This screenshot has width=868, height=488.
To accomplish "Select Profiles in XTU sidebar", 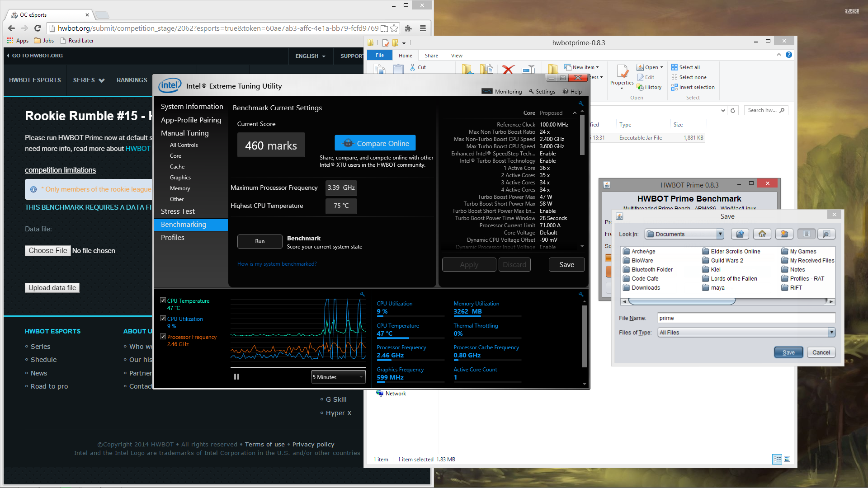I will point(173,237).
